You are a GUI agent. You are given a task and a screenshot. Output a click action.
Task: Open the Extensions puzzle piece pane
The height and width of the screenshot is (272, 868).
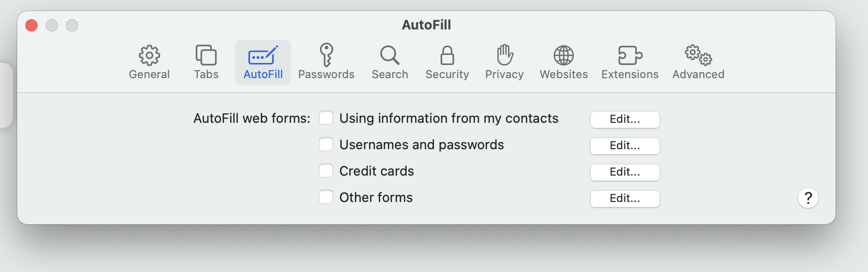pos(630,55)
